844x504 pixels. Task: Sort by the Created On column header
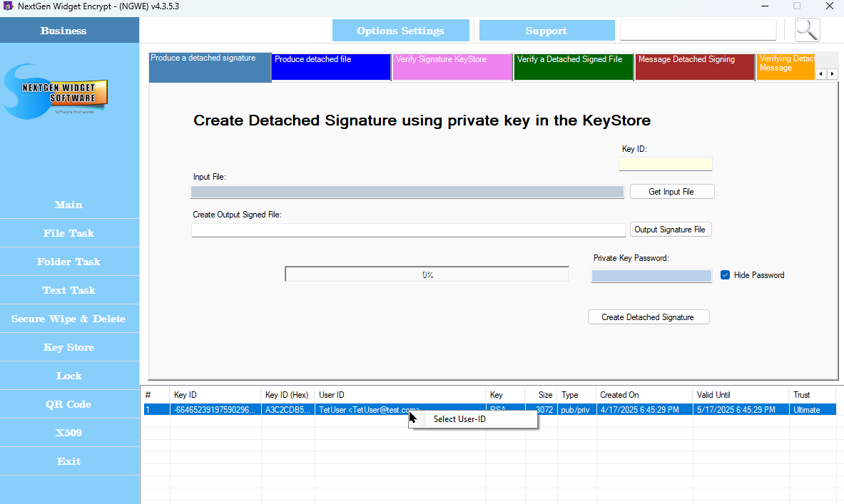tap(644, 395)
